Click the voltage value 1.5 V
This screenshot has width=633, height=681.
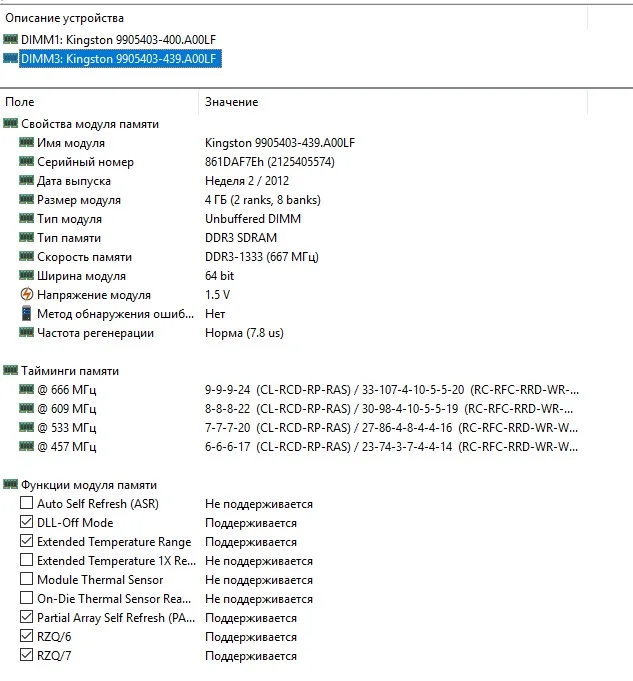coord(217,295)
